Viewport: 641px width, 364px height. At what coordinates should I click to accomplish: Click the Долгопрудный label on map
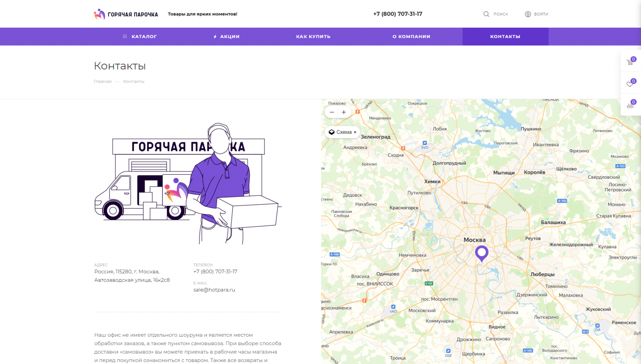click(x=449, y=163)
